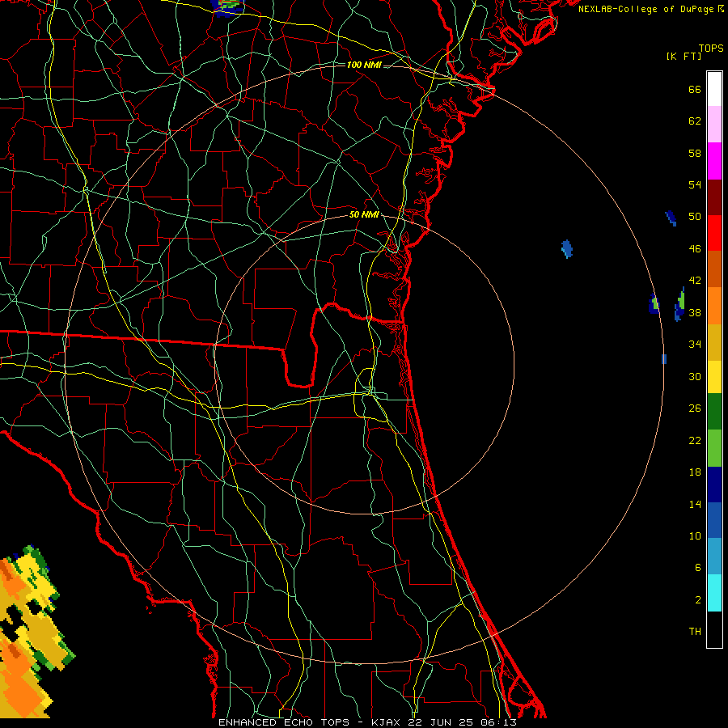The width and height of the screenshot is (728, 728).
Task: Click the '10' scale label
Action: [x=695, y=536]
